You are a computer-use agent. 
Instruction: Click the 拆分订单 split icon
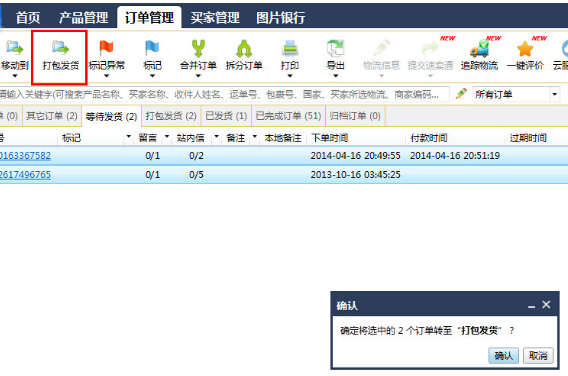tap(244, 48)
